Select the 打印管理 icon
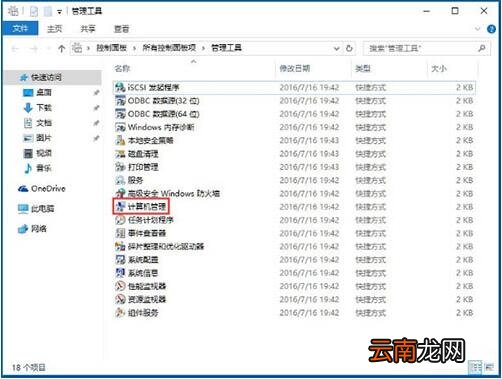The width and height of the screenshot is (502, 379). point(120,167)
